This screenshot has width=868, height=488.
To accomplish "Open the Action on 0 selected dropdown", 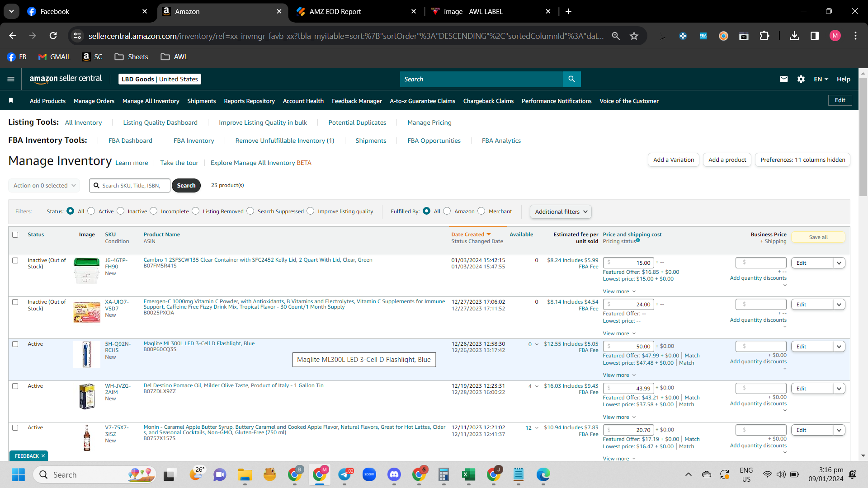I will pos(44,185).
